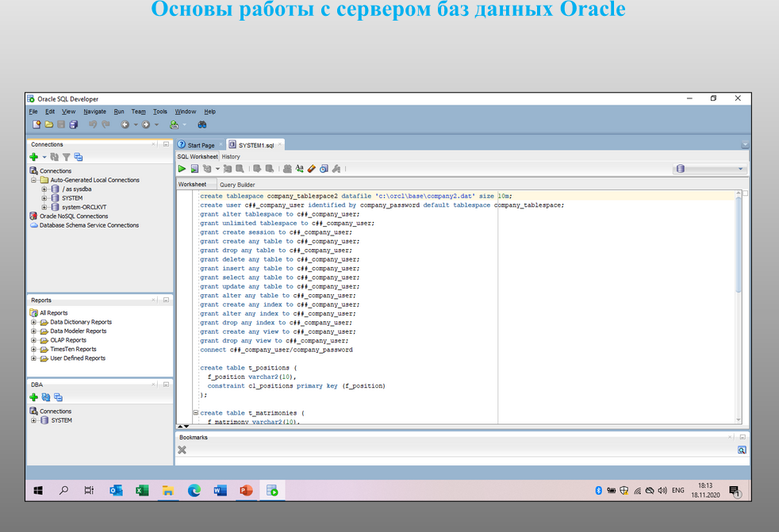
Task: Click the binoculars Find DB Object icon
Action: (202, 124)
